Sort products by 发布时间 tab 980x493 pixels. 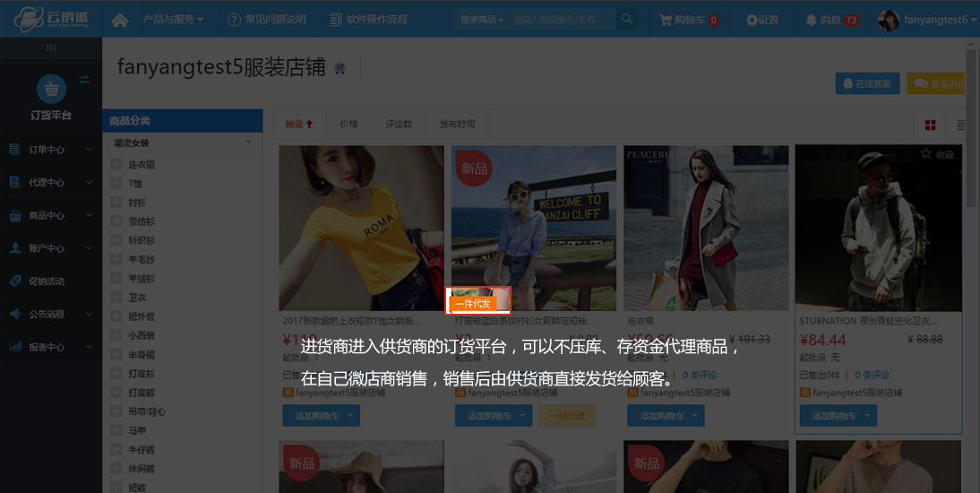pyautogui.click(x=457, y=125)
